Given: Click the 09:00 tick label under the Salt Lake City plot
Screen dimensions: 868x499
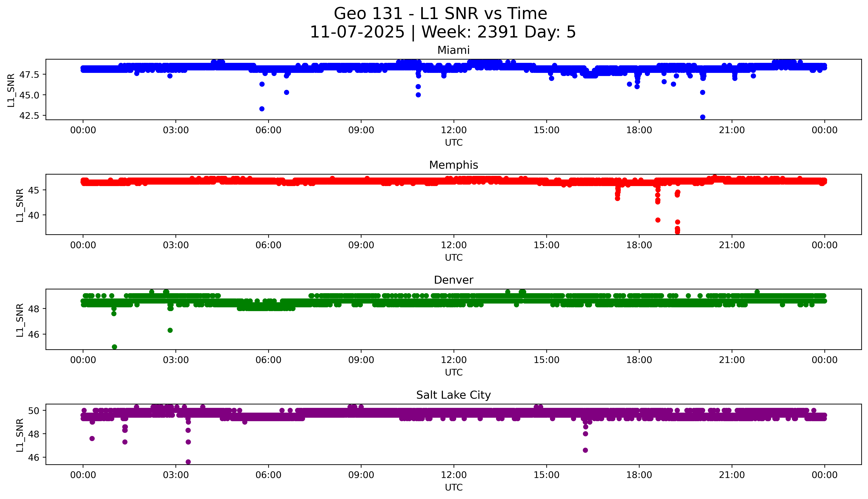Looking at the screenshot, I should (x=361, y=475).
